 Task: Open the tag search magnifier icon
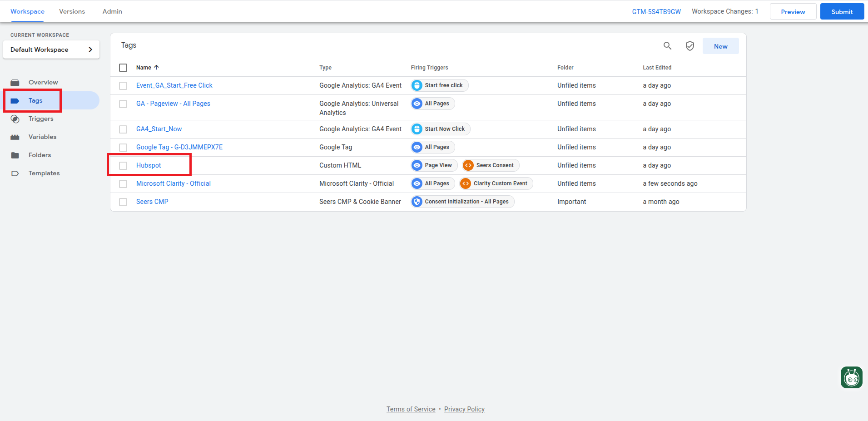click(667, 45)
